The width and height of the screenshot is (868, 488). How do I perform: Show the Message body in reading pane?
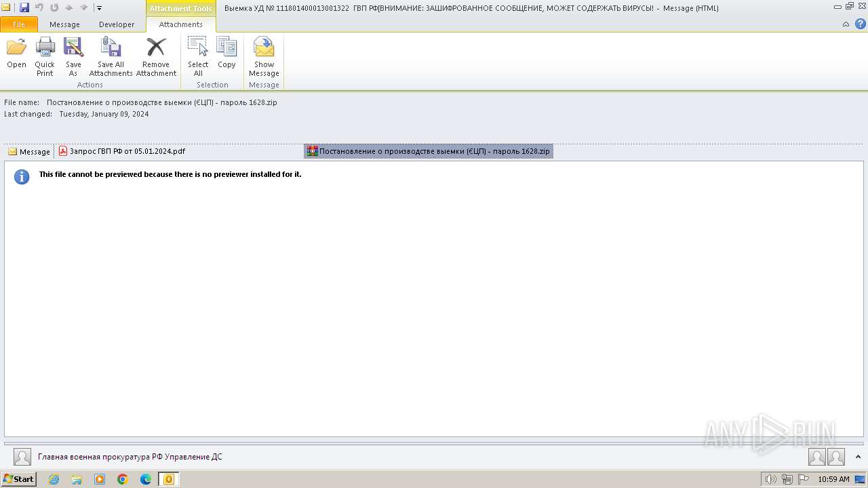click(29, 152)
